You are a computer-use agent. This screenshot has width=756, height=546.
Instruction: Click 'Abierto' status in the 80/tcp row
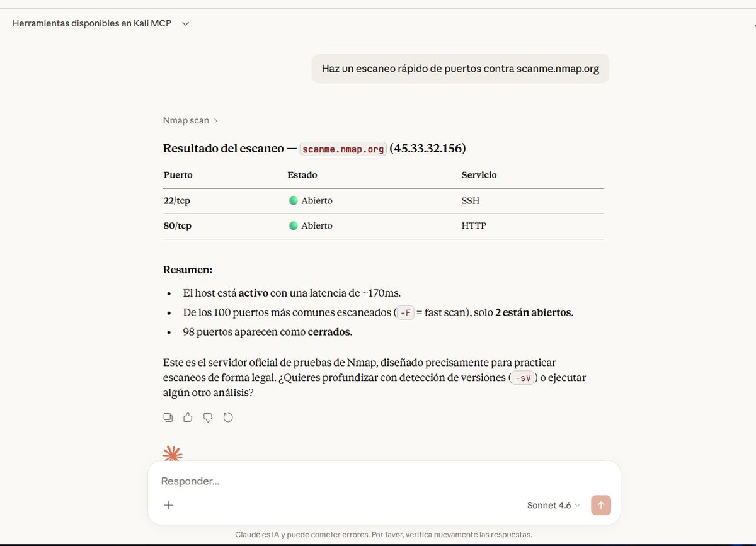coord(311,226)
